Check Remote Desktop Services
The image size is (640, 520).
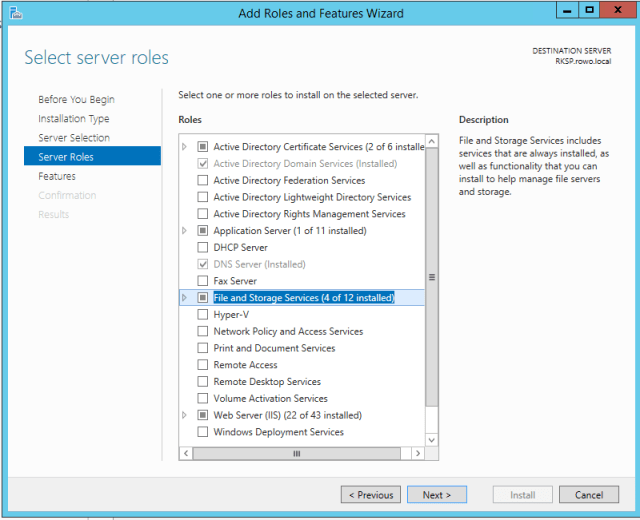click(x=202, y=381)
